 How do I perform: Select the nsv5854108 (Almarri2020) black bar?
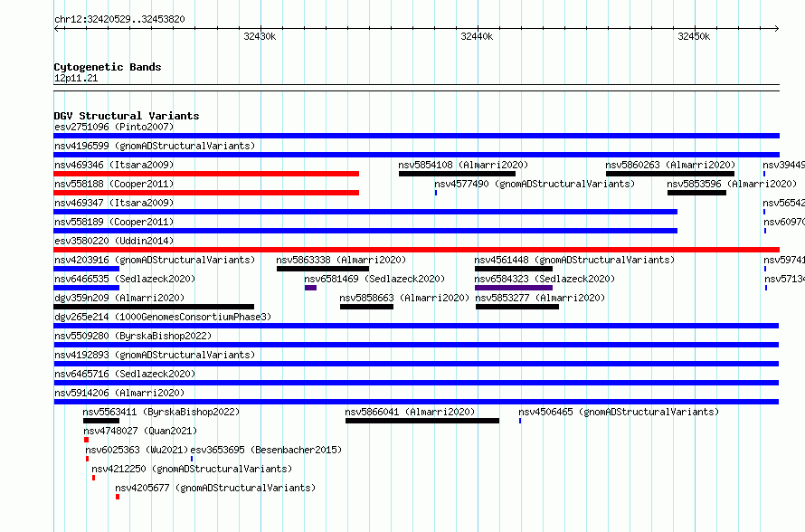[x=457, y=174]
